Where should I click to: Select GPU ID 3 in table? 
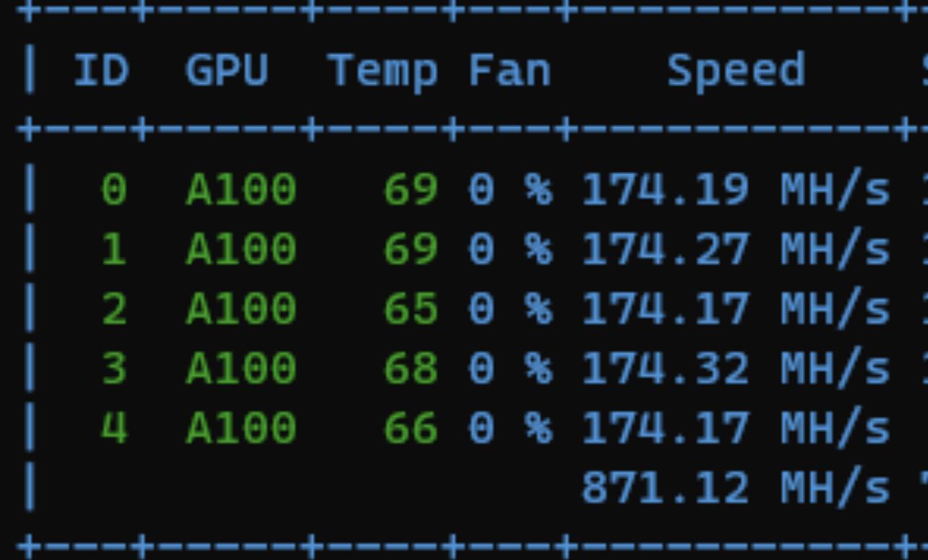point(114,369)
